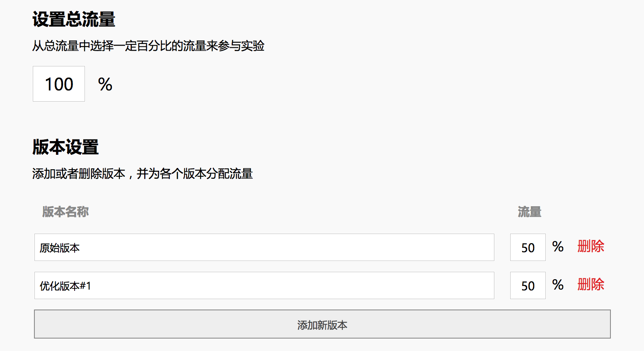Add a version with 添加新版本 button
644x351 pixels.
tap(322, 324)
